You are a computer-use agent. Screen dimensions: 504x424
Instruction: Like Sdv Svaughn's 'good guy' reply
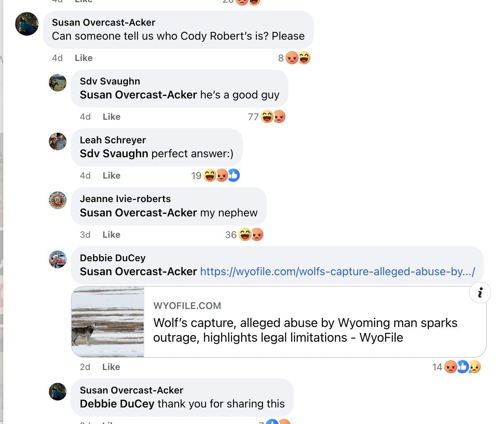click(111, 117)
